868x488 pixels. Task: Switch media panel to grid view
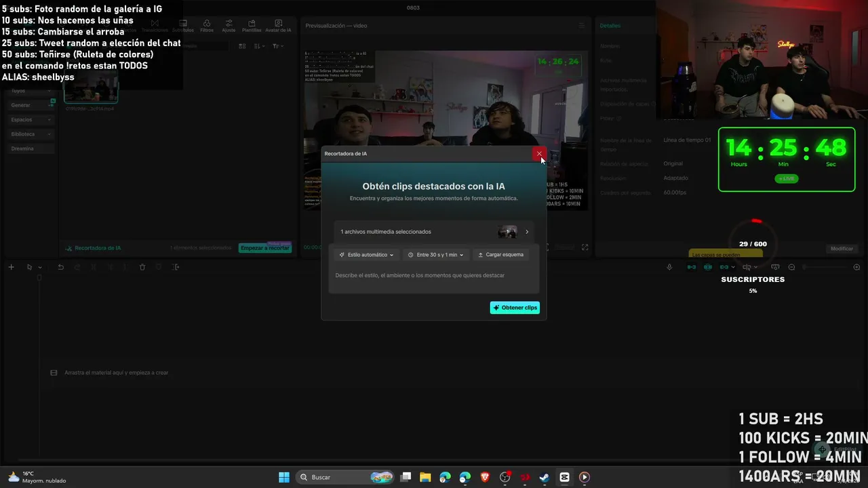242,46
